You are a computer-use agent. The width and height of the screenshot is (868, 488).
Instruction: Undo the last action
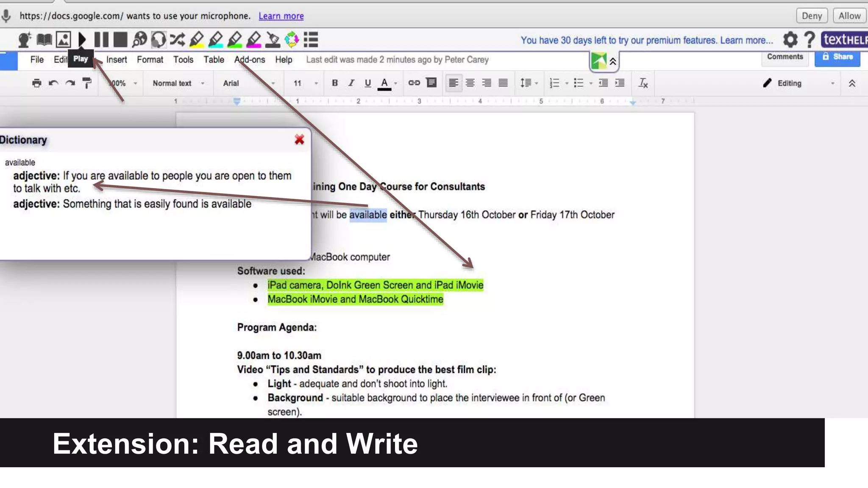point(53,83)
